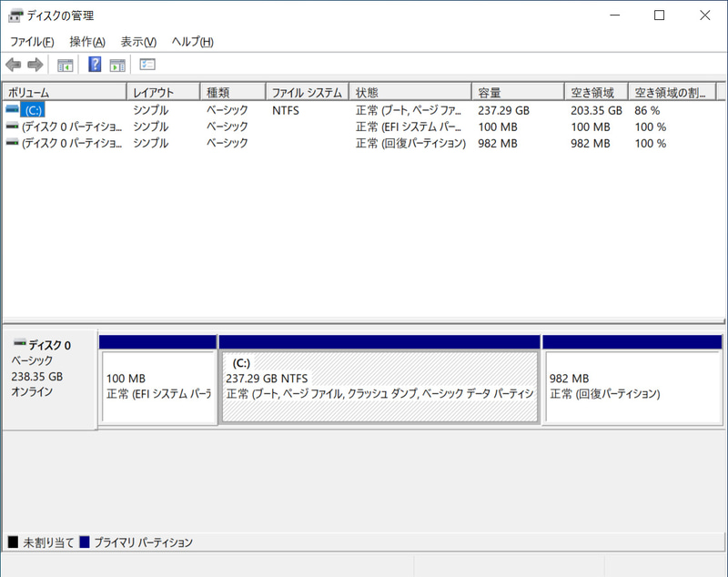Maximize the Disk Management window
Image resolution: width=728 pixels, height=577 pixels.
pos(659,15)
